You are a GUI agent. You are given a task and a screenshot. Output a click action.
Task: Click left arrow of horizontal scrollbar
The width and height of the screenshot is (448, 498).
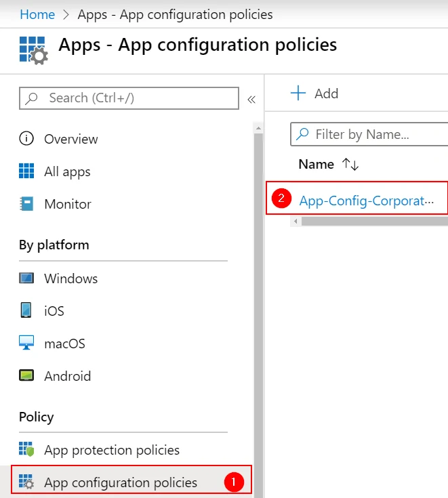point(296,221)
